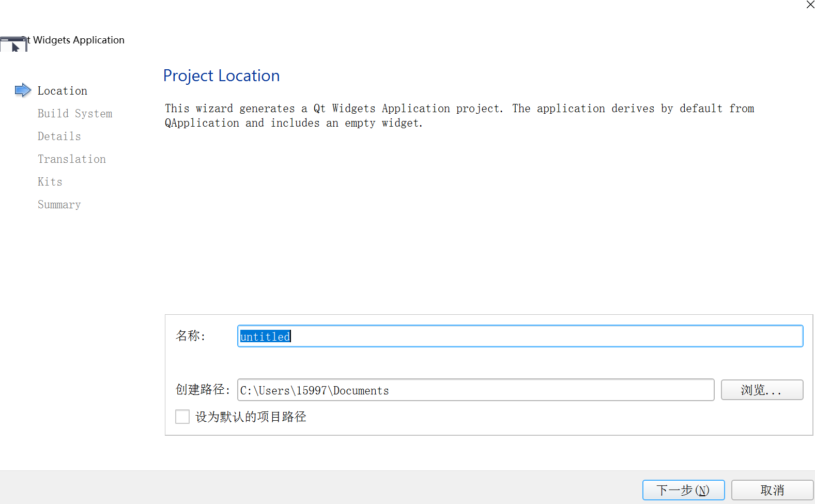Click the 设为默认的项目路径 label text

point(251,417)
